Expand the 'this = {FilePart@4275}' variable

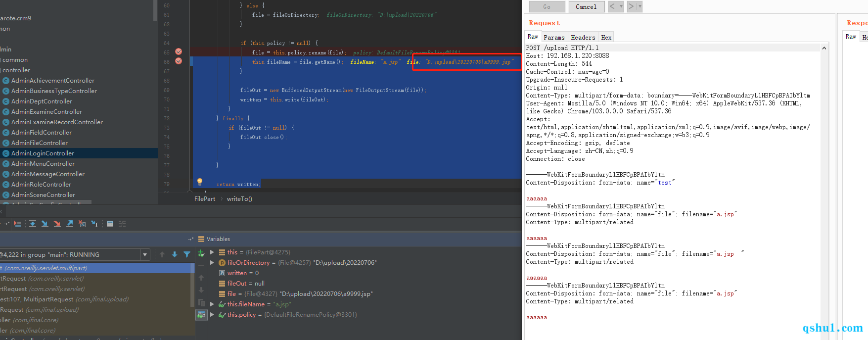[x=212, y=252]
